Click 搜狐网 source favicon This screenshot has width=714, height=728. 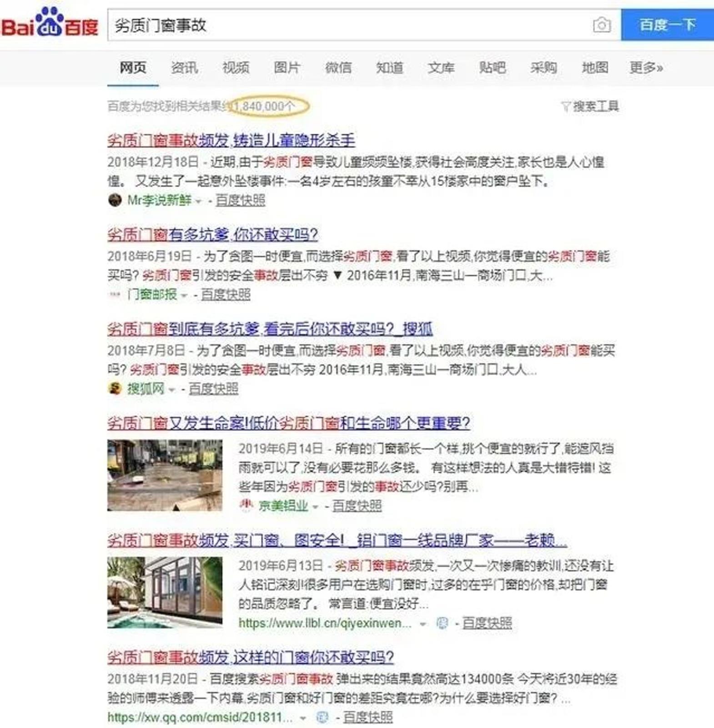pyautogui.click(x=115, y=388)
